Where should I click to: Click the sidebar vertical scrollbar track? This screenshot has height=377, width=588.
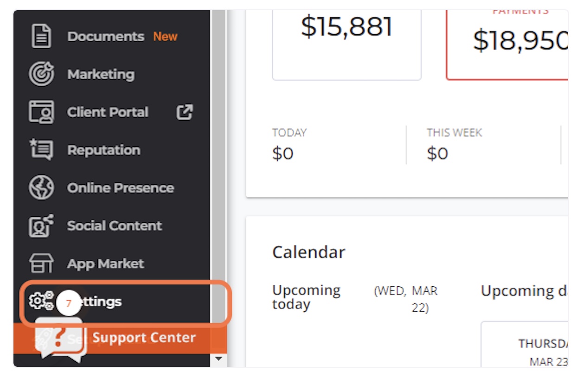point(218,181)
